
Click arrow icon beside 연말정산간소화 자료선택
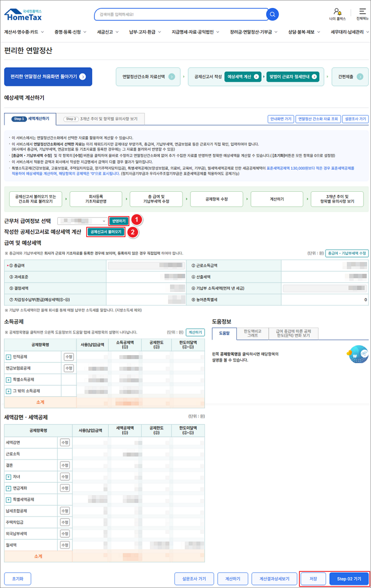tap(172, 77)
